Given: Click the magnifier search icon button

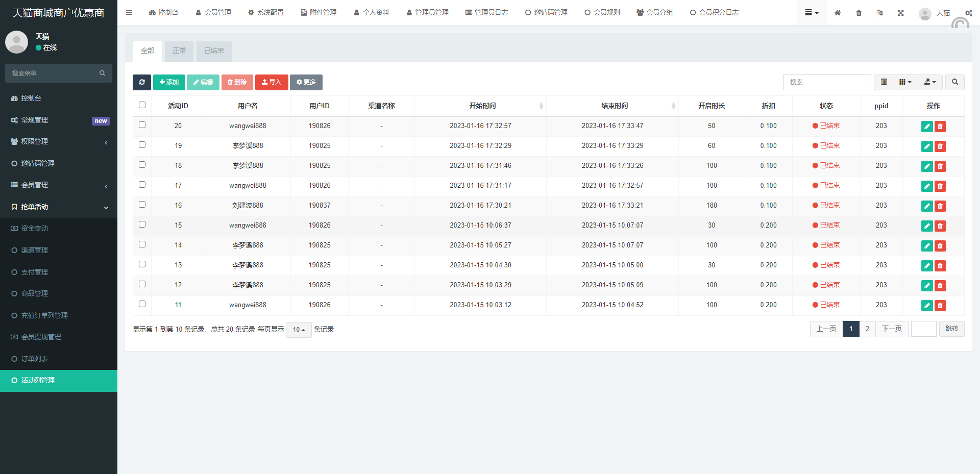Looking at the screenshot, I should [x=954, y=82].
